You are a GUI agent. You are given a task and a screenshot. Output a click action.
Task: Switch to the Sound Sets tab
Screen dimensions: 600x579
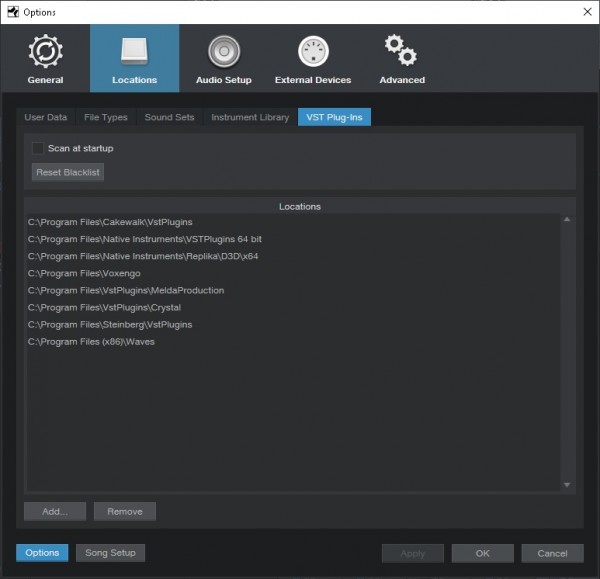point(169,117)
